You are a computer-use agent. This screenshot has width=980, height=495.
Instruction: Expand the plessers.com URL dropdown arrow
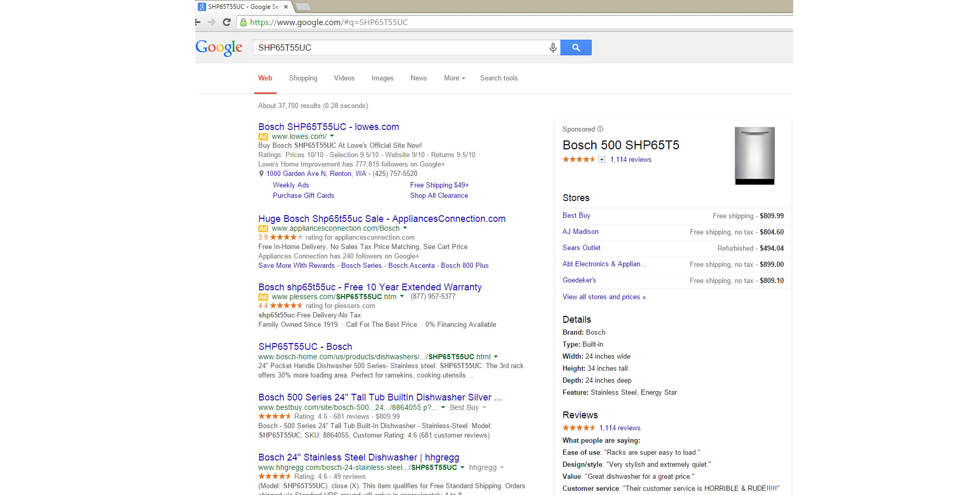[402, 297]
